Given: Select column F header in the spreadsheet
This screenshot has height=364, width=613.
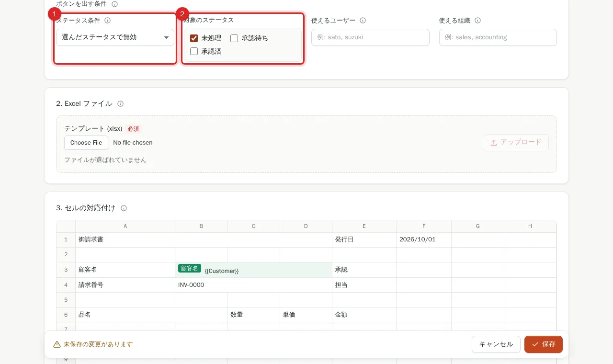Looking at the screenshot, I should [424, 227].
